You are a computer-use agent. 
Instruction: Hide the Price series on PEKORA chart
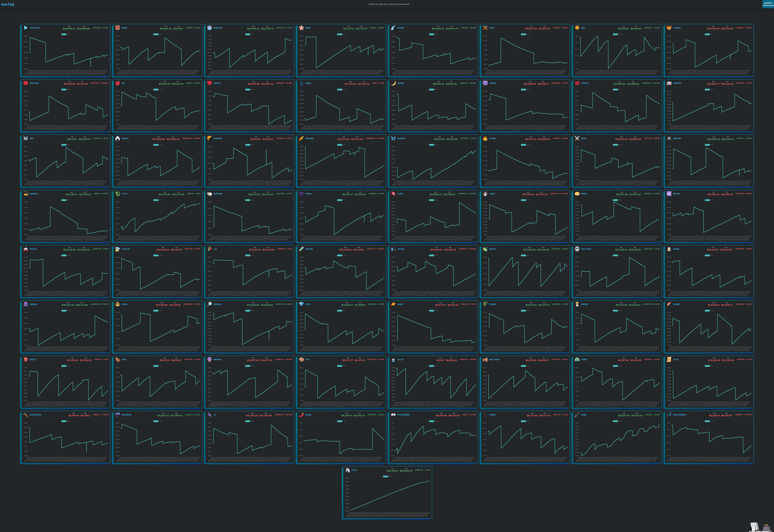(342, 145)
